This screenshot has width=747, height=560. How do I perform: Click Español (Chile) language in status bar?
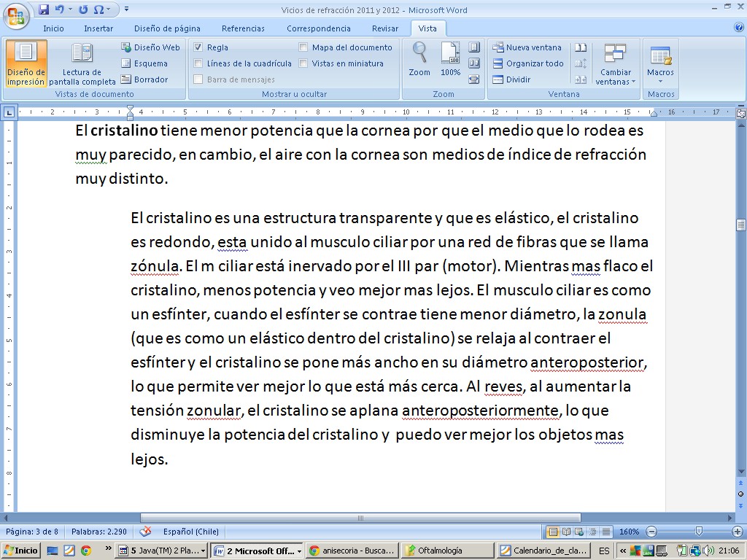[190, 532]
